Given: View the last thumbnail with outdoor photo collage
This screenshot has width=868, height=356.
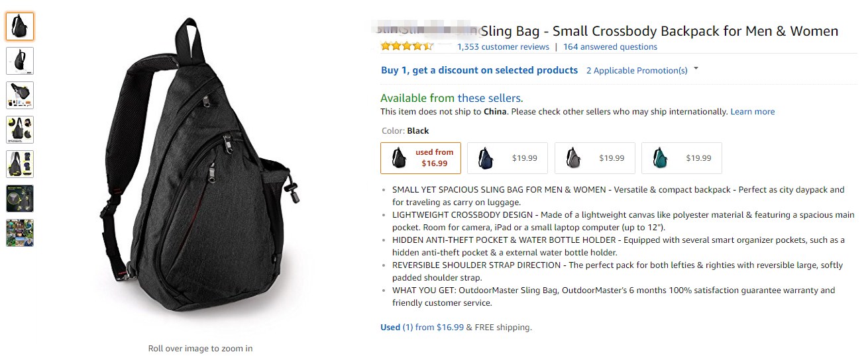Looking at the screenshot, I should [20, 233].
